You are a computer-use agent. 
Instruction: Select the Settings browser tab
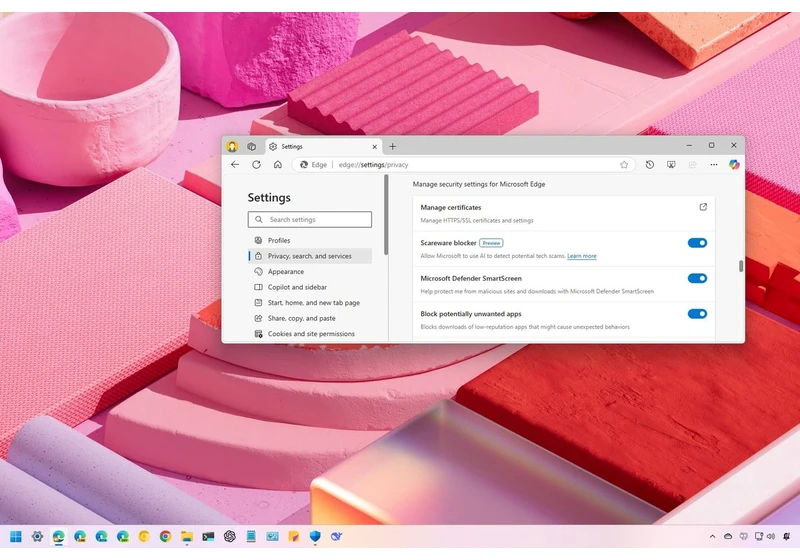[x=323, y=146]
